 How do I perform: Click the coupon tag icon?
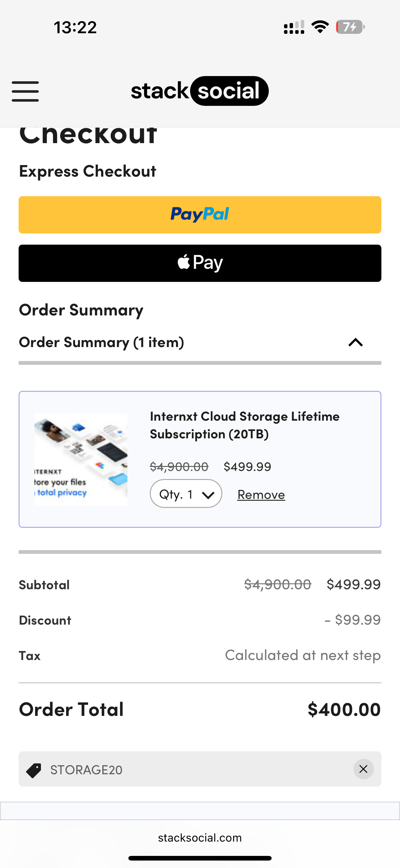coord(34,770)
